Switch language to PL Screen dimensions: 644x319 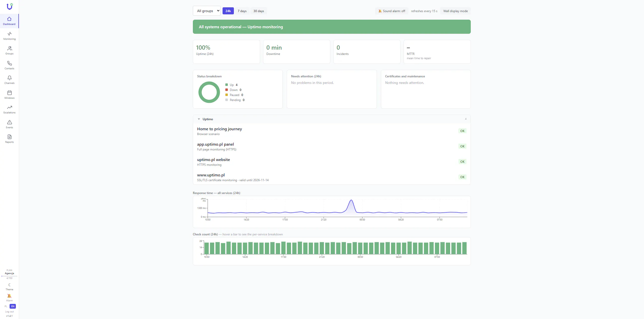[x=6, y=306]
